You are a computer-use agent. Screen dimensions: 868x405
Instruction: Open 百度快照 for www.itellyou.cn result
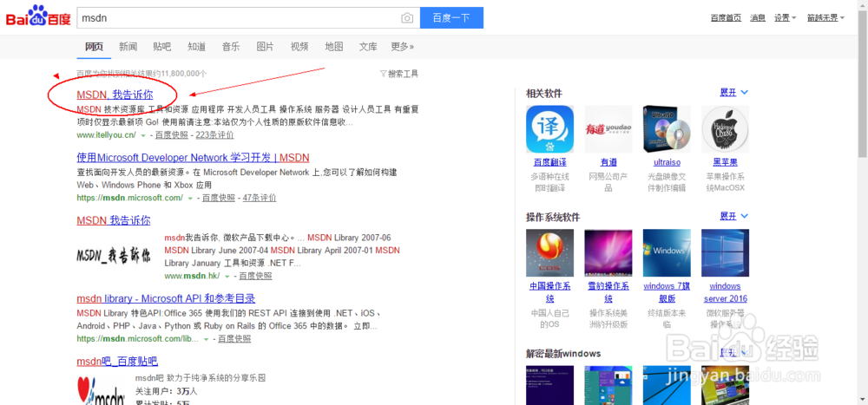pos(172,135)
